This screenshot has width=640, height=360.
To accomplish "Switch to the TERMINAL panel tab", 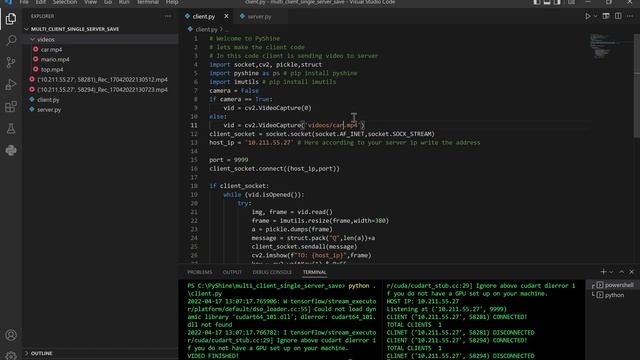I will pos(314,272).
